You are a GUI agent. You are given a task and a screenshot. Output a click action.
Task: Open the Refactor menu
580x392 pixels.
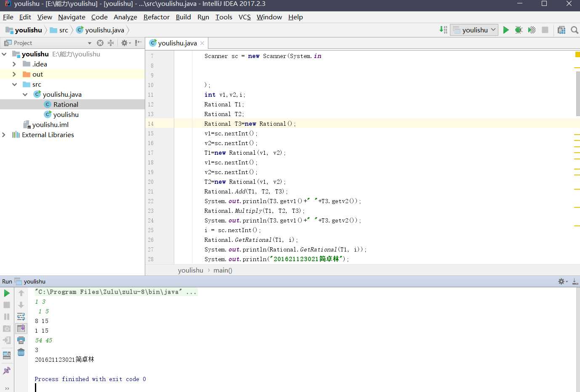pyautogui.click(x=156, y=17)
